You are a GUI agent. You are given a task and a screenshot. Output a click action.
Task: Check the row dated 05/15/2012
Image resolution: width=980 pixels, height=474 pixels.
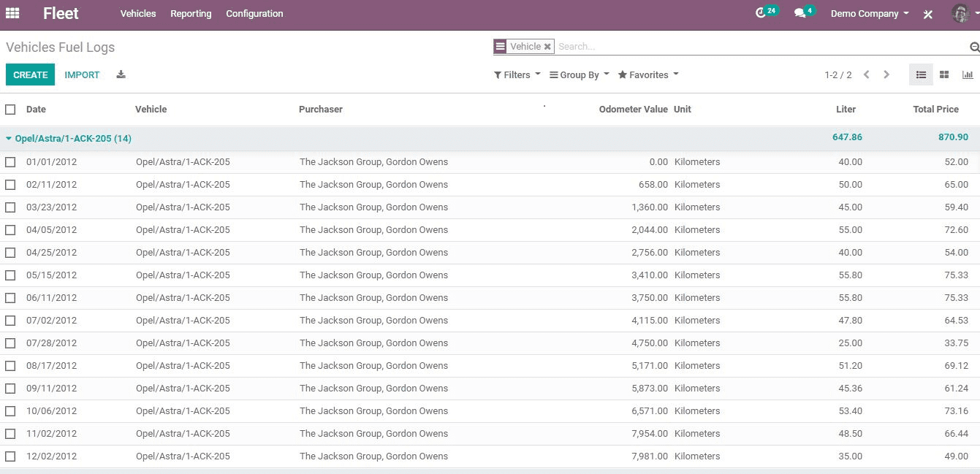pos(10,275)
